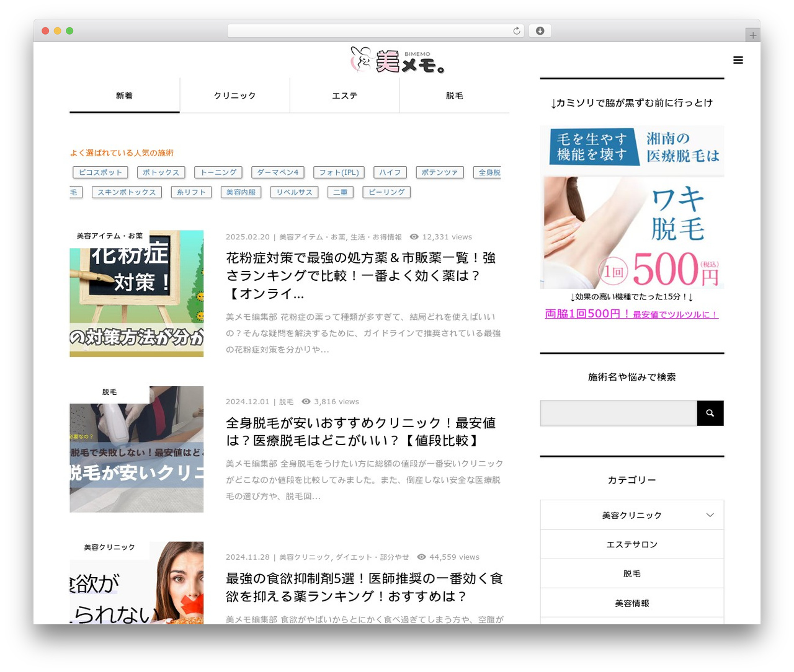
Task: Open a new browser tab with plus icon
Action: point(752,35)
